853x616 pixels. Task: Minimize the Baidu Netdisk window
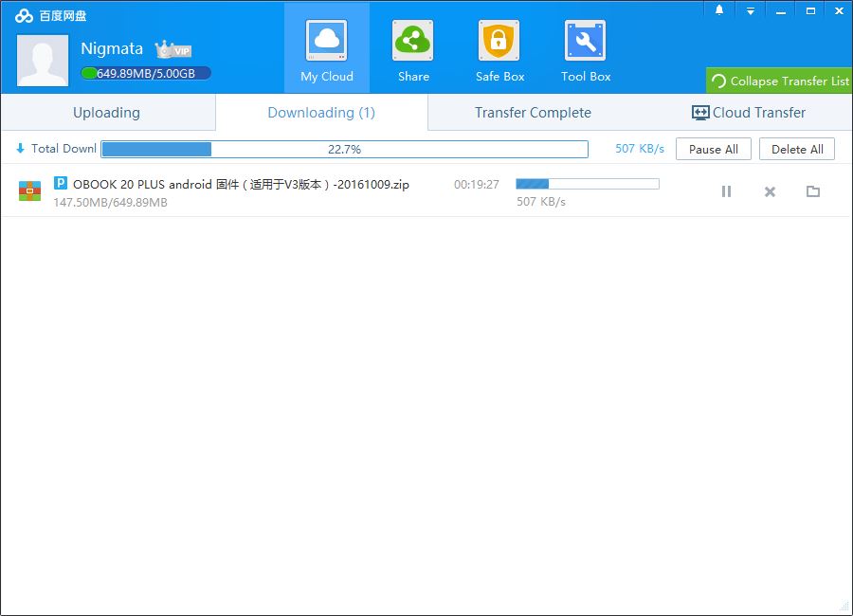point(781,10)
